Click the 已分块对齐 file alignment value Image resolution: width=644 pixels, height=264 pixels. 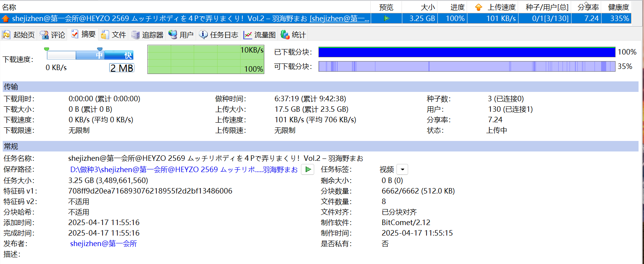(399, 212)
